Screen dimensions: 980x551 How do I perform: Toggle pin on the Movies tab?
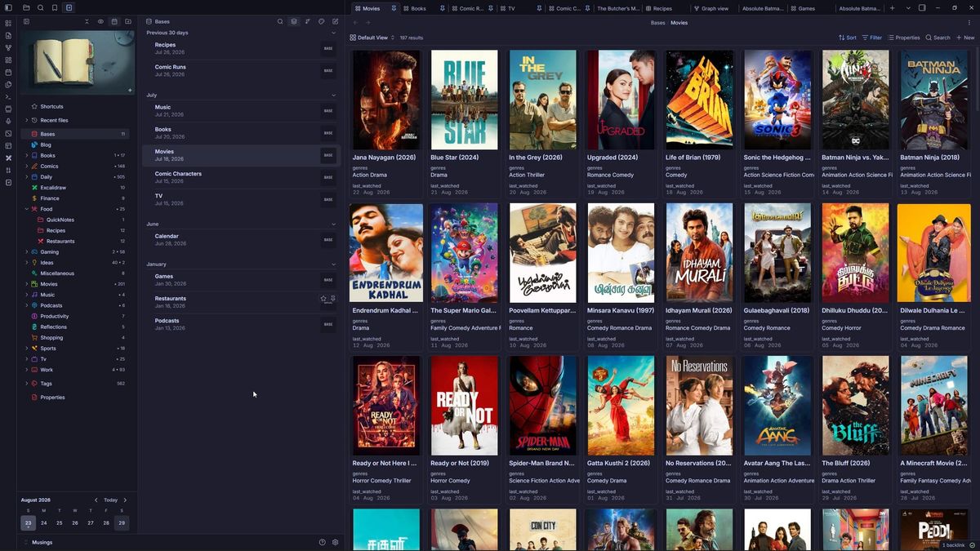tap(394, 8)
